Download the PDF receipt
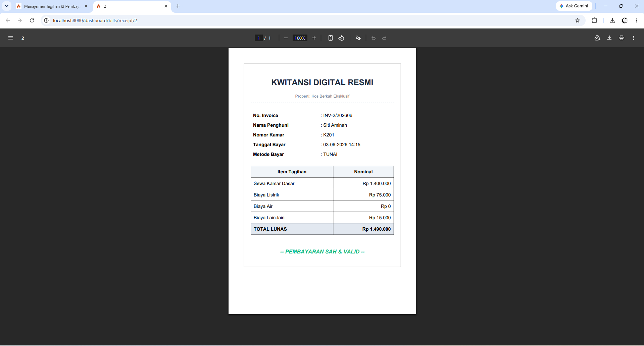 point(609,38)
